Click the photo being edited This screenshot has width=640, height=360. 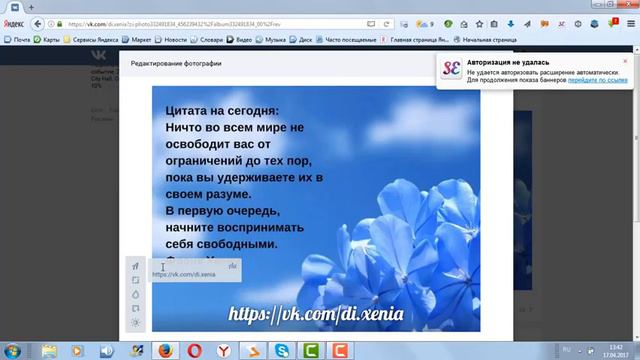coord(316,209)
